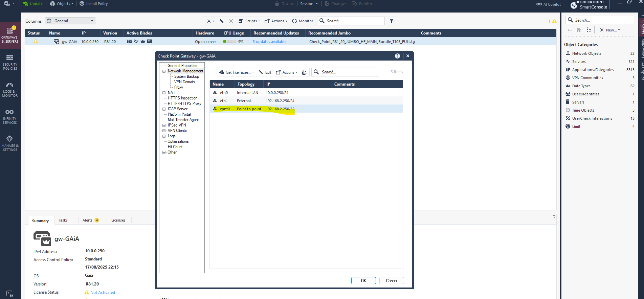The height and width of the screenshot is (299, 644).
Task: Open the Objects menu dropdown in top bar
Action: click(62, 4)
